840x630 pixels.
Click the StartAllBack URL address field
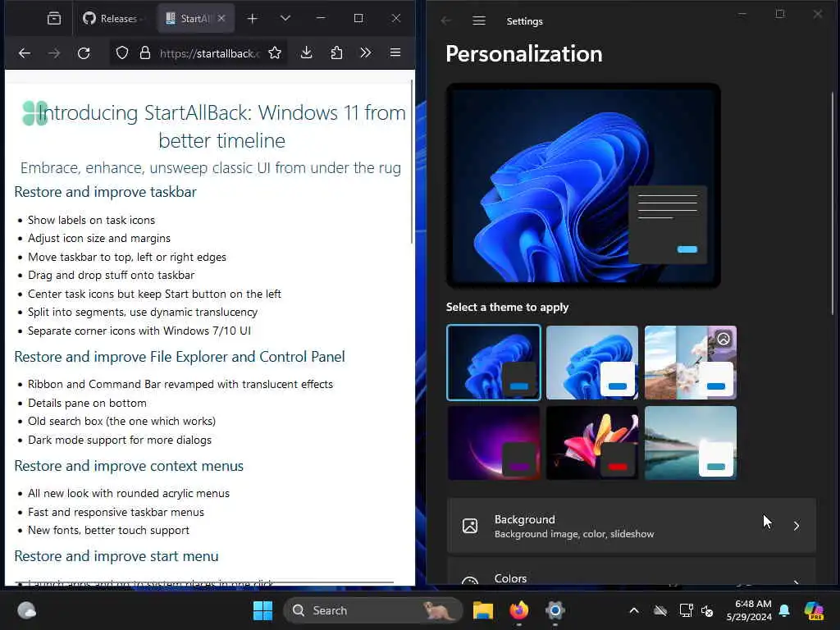pyautogui.click(x=209, y=53)
